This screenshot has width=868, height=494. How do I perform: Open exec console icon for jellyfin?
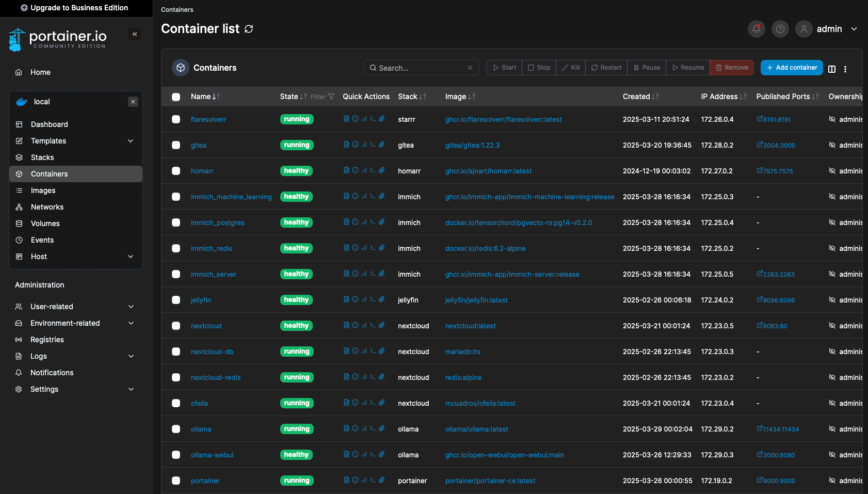373,299
